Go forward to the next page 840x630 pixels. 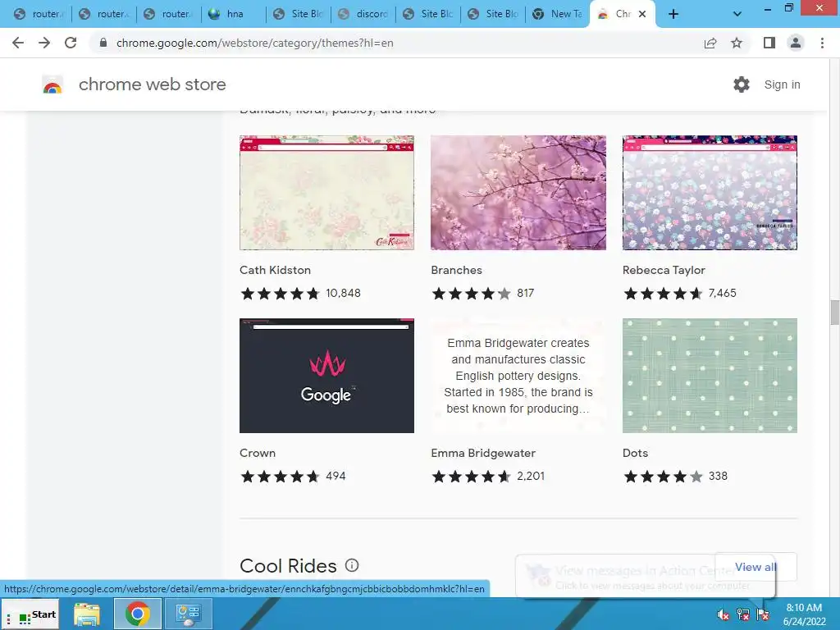tap(44, 43)
